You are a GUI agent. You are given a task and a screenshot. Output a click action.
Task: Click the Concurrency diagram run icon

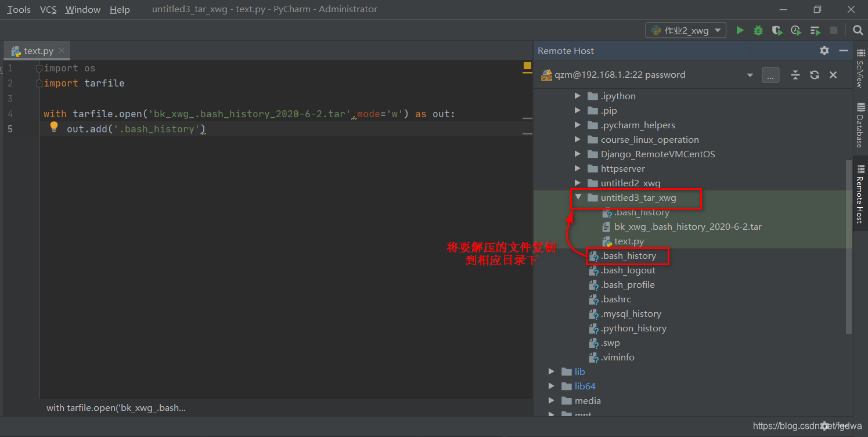[815, 30]
